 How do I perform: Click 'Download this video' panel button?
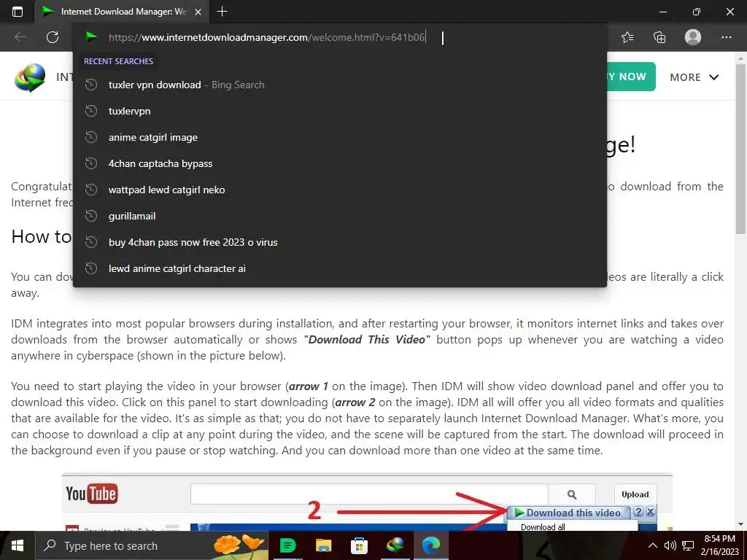(x=568, y=513)
